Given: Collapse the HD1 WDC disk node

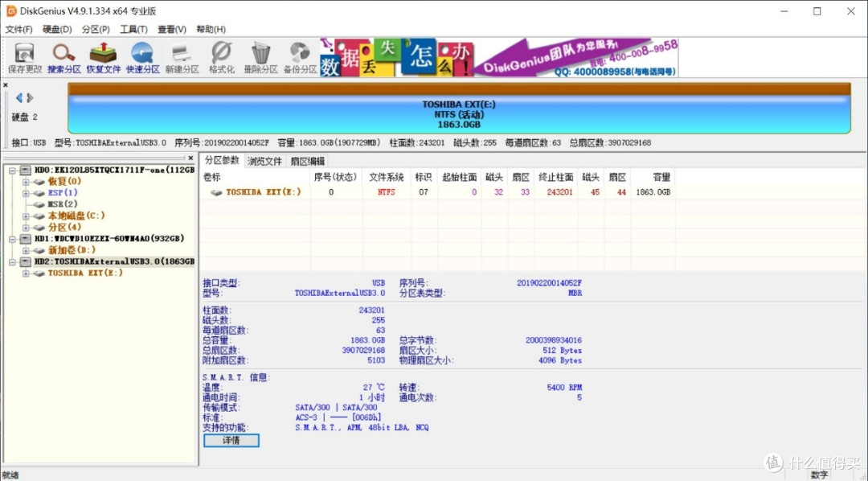Looking at the screenshot, I should (x=12, y=240).
